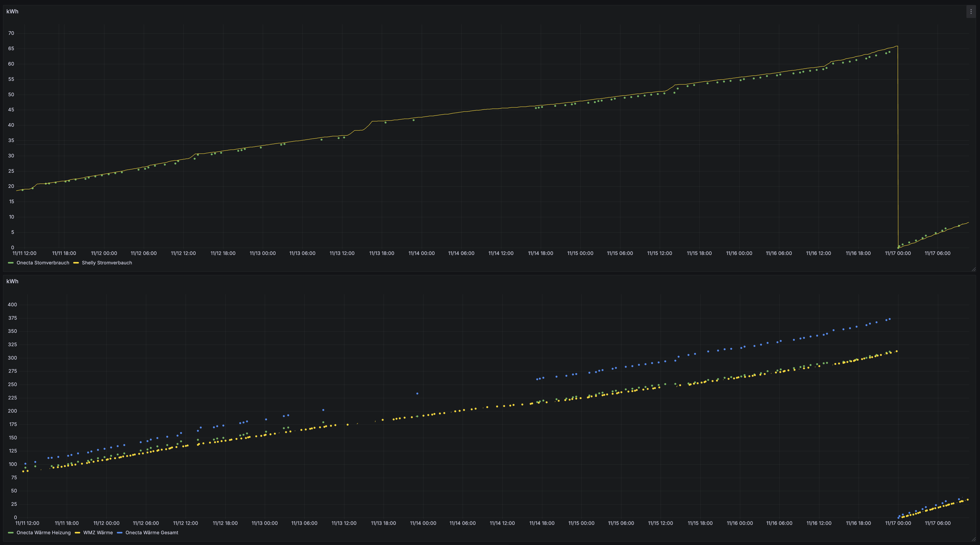Toggle the Shelly Stromverbauch series label in legend
This screenshot has width=980, height=545.
107,263
